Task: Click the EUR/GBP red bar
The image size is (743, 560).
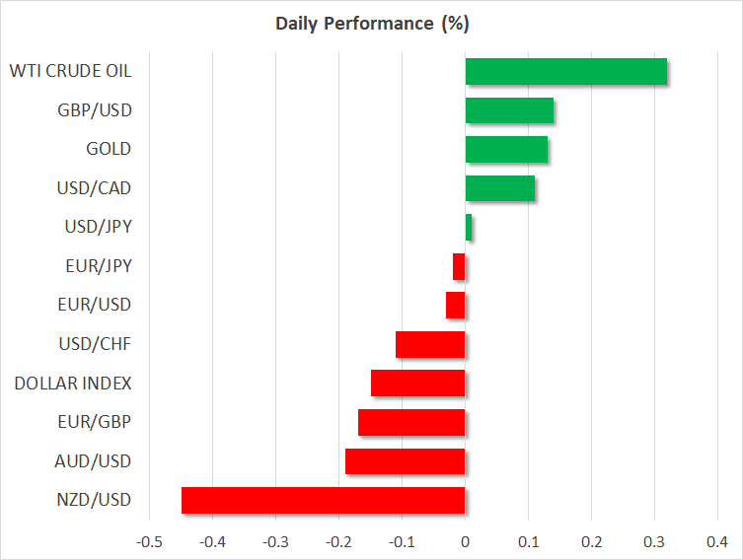Action: (411, 422)
